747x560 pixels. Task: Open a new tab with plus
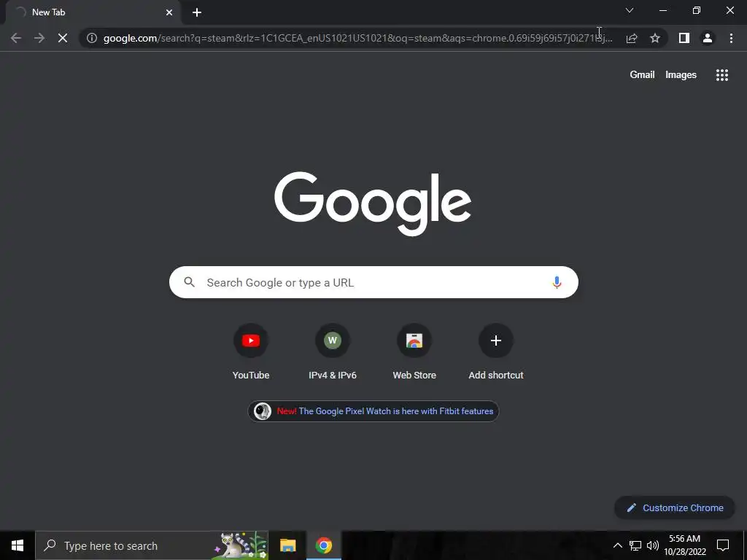tap(197, 12)
